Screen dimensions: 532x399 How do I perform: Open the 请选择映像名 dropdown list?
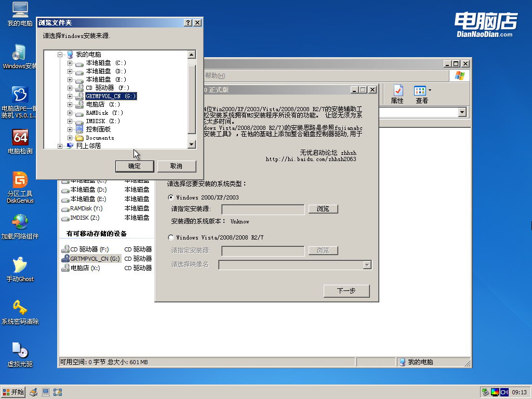click(367, 264)
